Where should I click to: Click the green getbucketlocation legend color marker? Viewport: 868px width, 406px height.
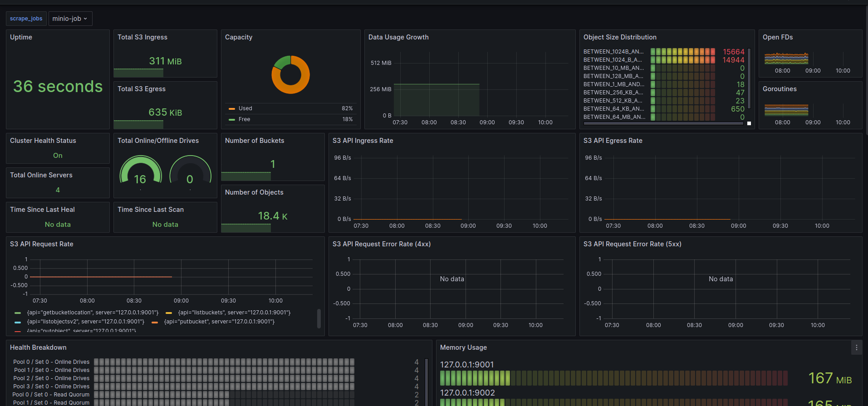click(x=18, y=313)
